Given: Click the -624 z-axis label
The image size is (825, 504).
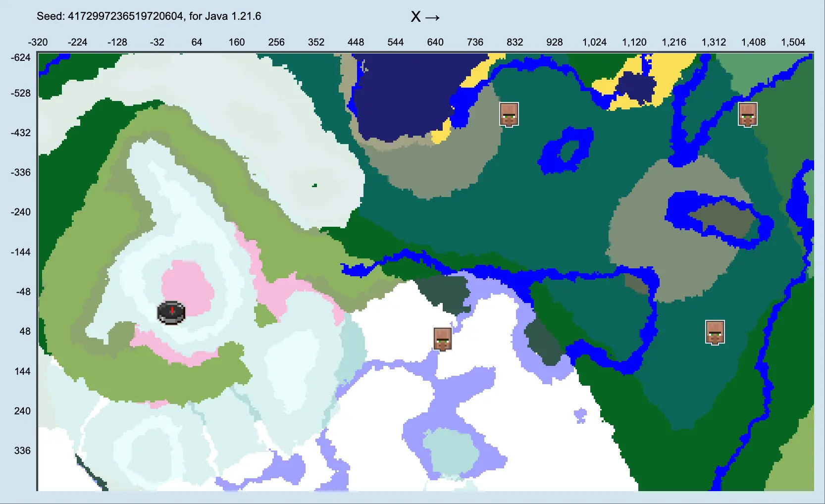Looking at the screenshot, I should tap(21, 57).
